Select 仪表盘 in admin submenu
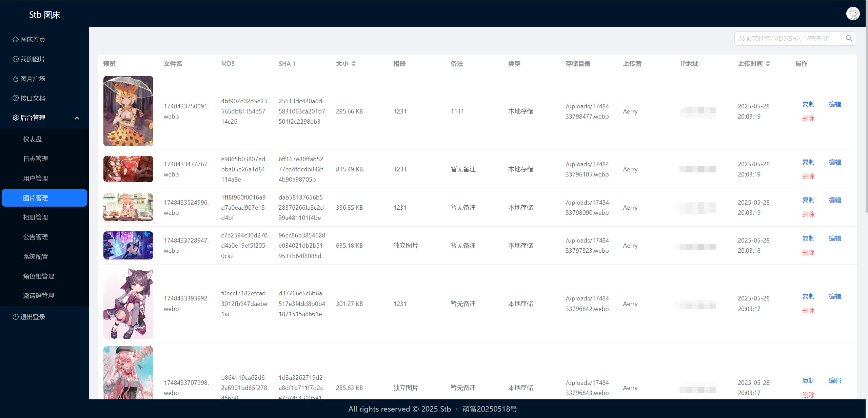 tap(33, 139)
